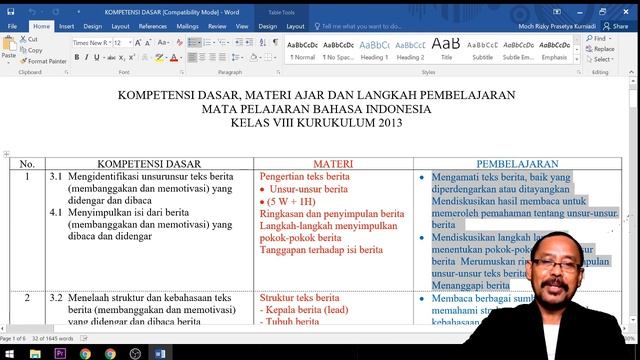Collapse the ribbon with the up chevron
The image size is (640, 360).
(631, 72)
